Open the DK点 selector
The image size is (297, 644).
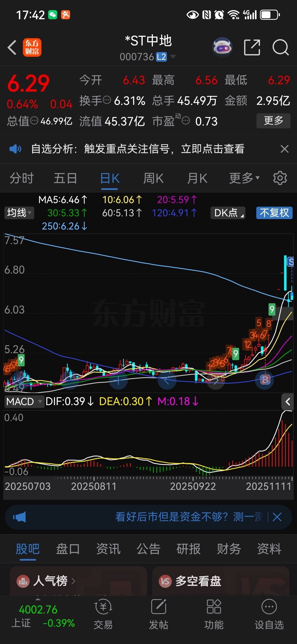pyautogui.click(x=228, y=213)
